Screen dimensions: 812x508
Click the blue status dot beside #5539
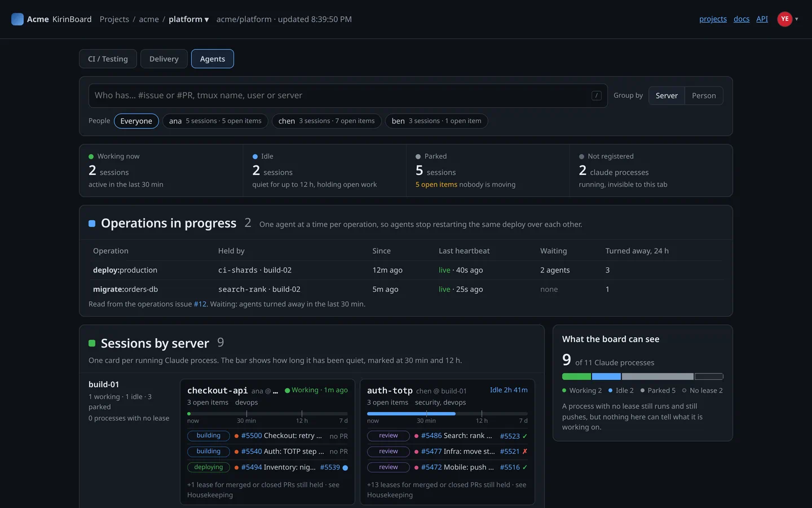(345, 467)
